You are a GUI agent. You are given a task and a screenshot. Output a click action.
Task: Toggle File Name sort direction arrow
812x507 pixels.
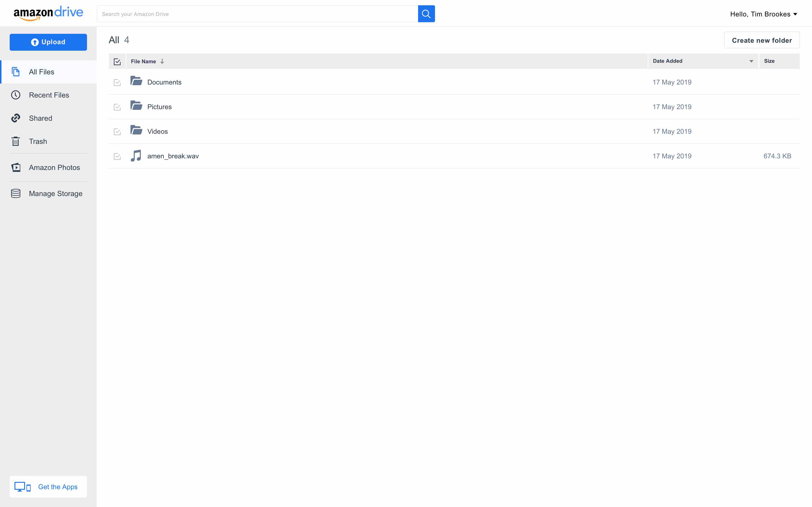(162, 61)
